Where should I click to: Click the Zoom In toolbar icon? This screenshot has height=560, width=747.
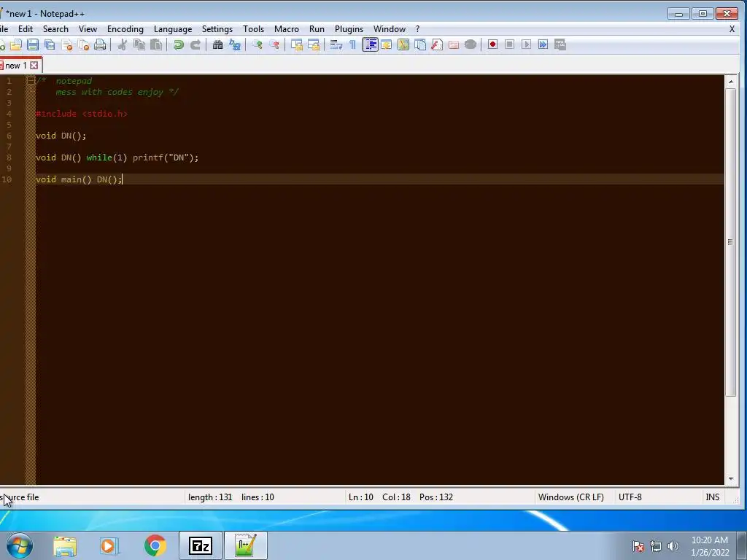coord(258,44)
